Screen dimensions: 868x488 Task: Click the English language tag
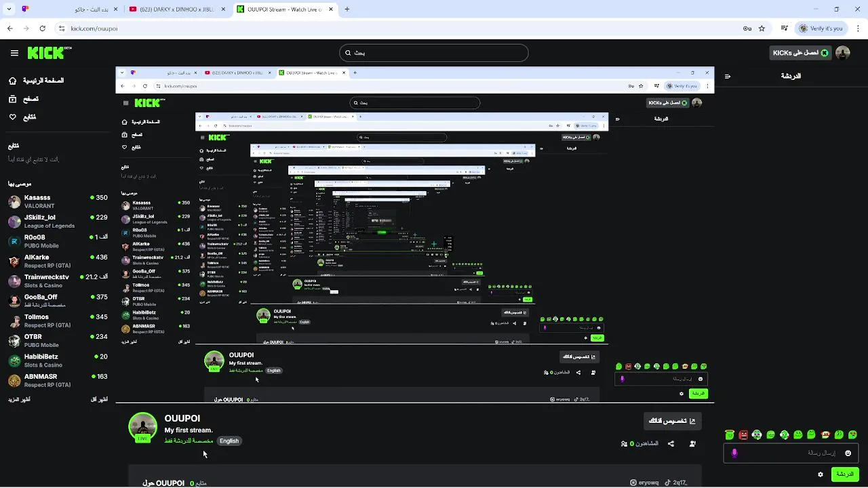(x=229, y=441)
